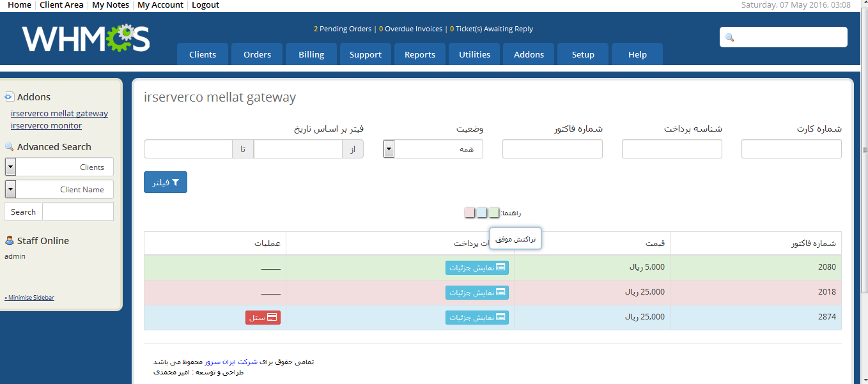
Task: Click the Staff Online user icon
Action: coord(9,240)
